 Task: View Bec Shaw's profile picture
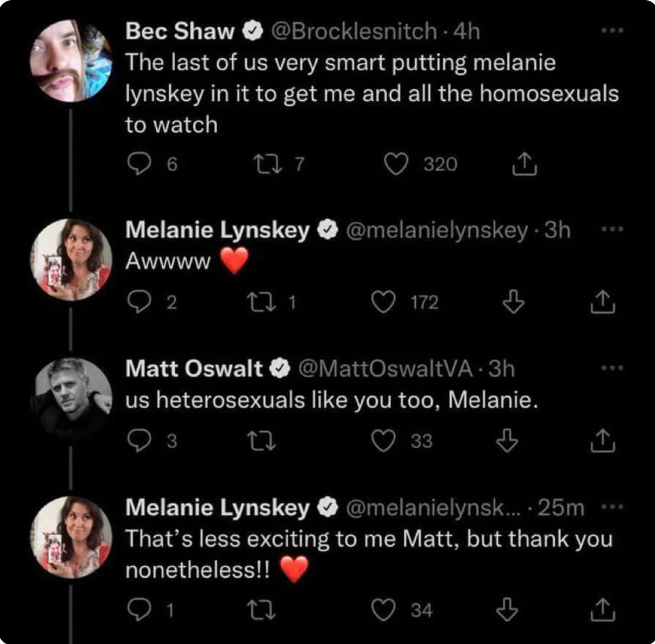pyautogui.click(x=70, y=61)
